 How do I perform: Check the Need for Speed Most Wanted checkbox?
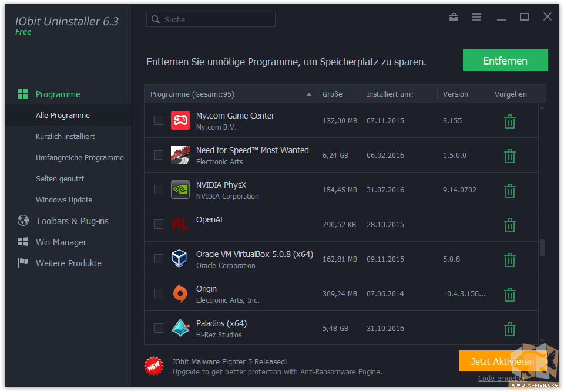pos(158,155)
